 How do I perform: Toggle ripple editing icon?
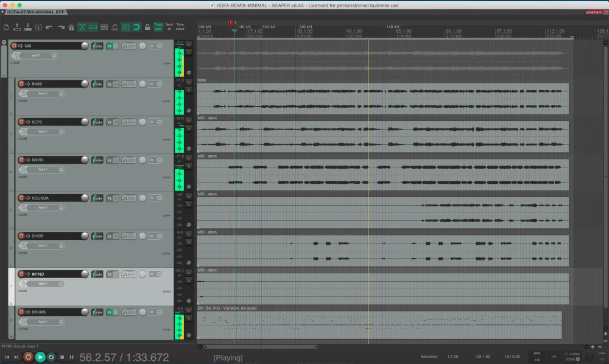click(x=104, y=27)
